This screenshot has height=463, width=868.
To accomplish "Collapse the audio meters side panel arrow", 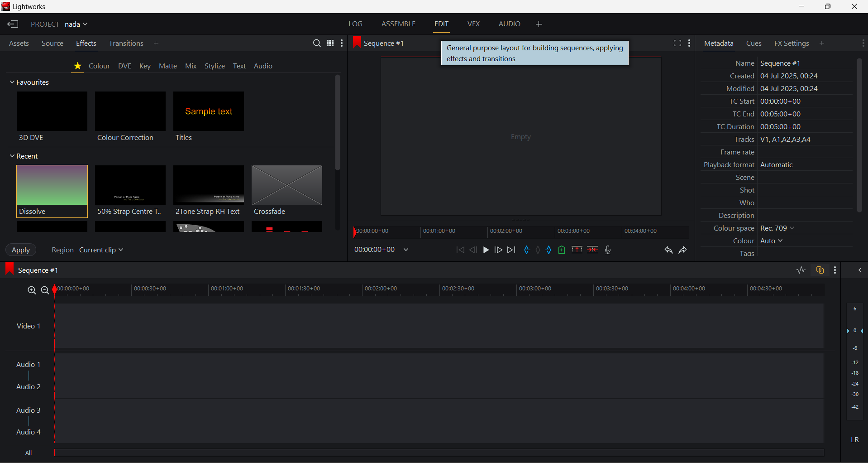I will (860, 270).
